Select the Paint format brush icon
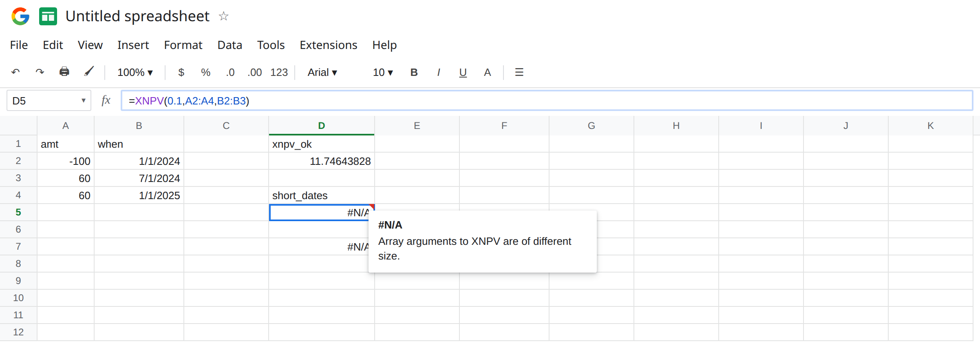Image resolution: width=980 pixels, height=346 pixels. (x=89, y=72)
